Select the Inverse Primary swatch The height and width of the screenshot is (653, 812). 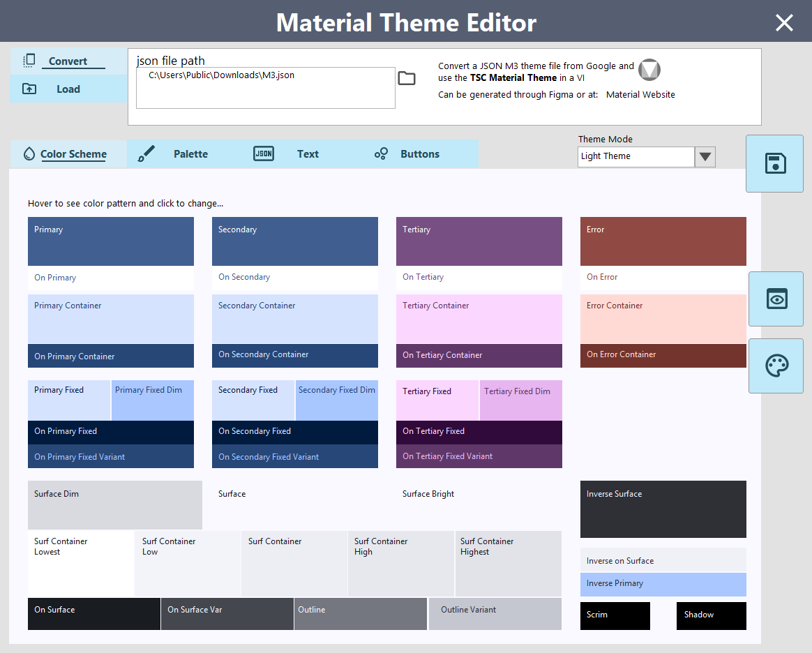point(663,584)
